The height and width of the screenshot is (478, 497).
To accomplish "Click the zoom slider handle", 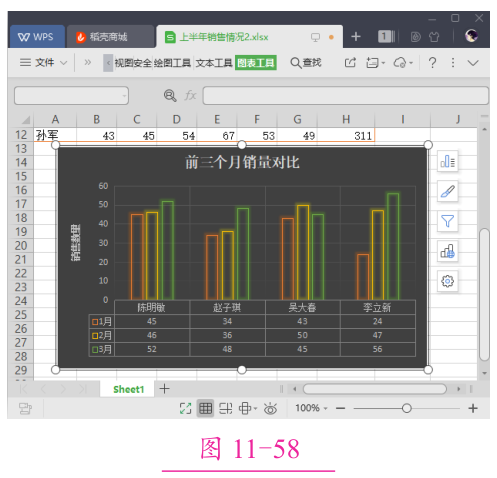I will pyautogui.click(x=406, y=408).
